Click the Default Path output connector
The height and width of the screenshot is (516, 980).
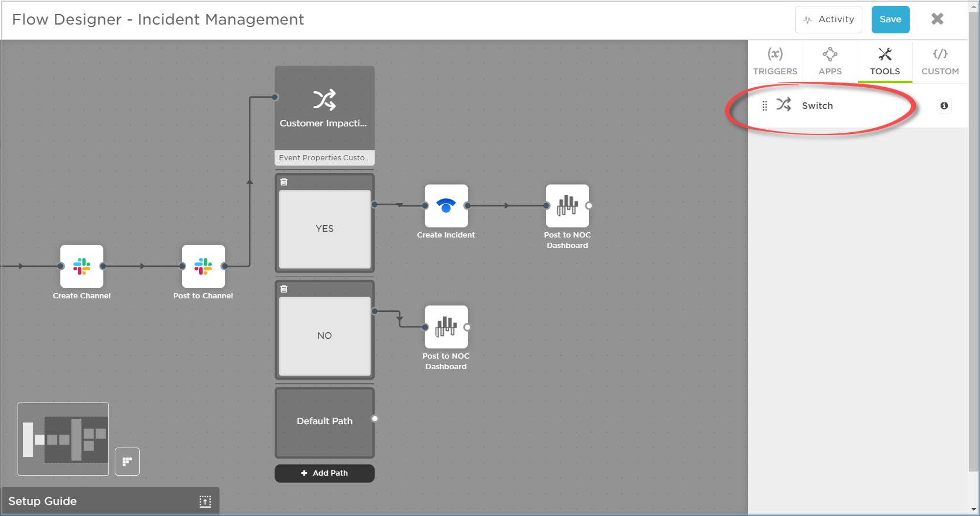click(375, 419)
